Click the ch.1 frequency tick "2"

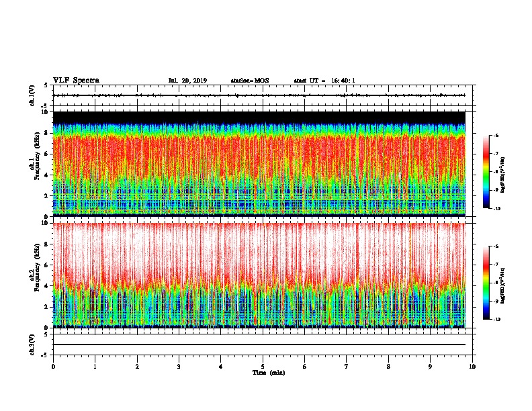[x=46, y=195]
